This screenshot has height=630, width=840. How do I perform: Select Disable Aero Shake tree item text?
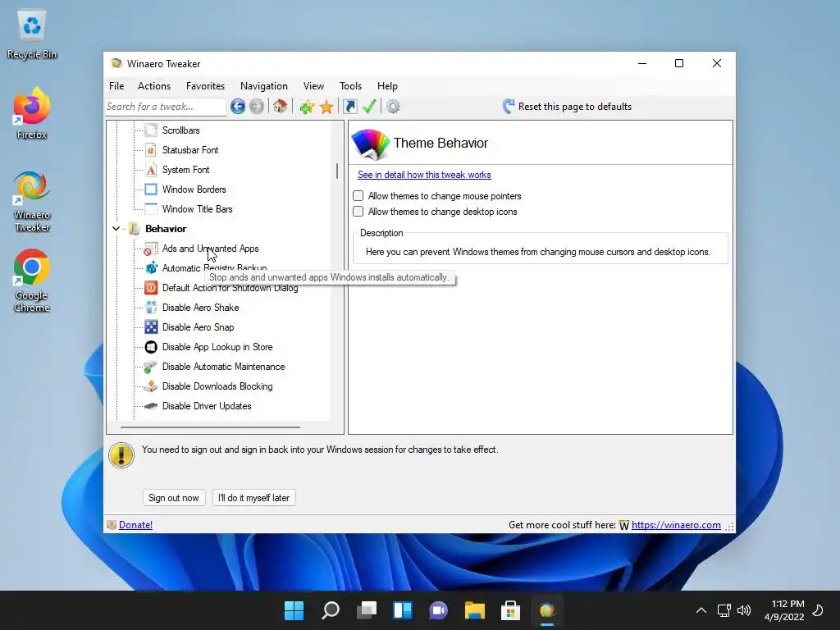201,308
